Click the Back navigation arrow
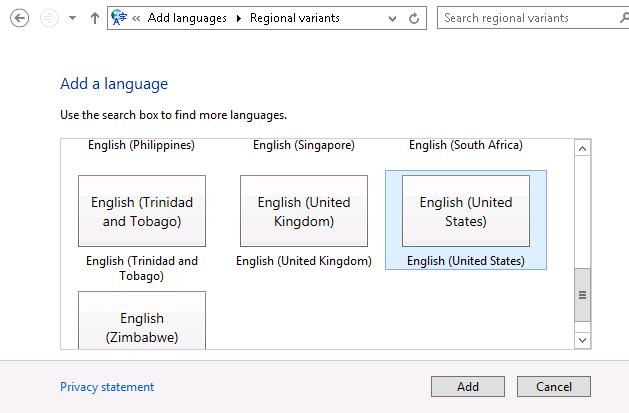 point(18,18)
